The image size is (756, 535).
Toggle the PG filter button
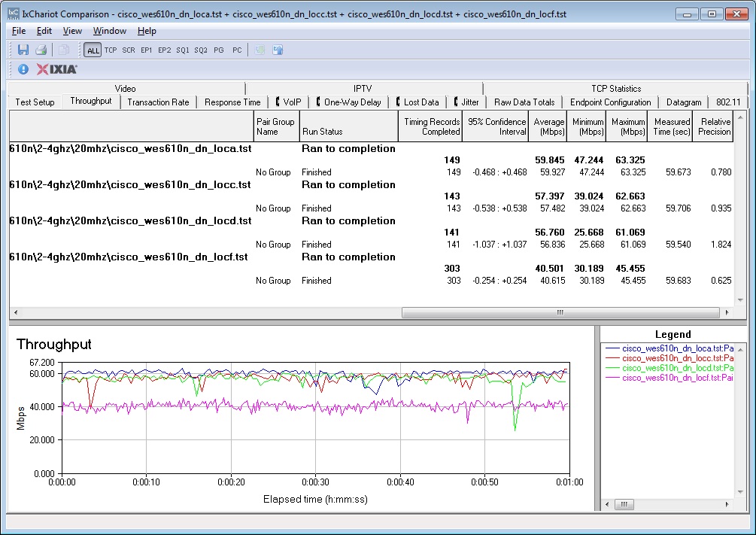pos(219,50)
